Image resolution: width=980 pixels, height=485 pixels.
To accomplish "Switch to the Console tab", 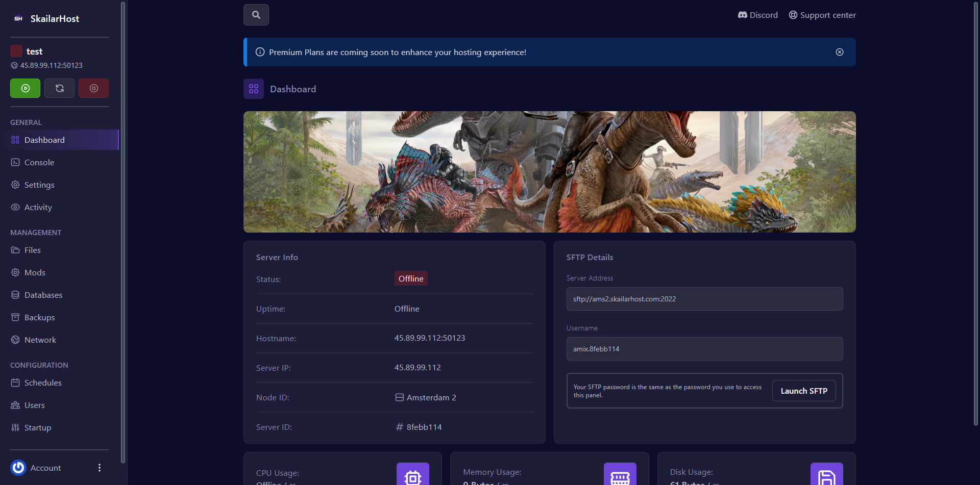I will pyautogui.click(x=39, y=162).
